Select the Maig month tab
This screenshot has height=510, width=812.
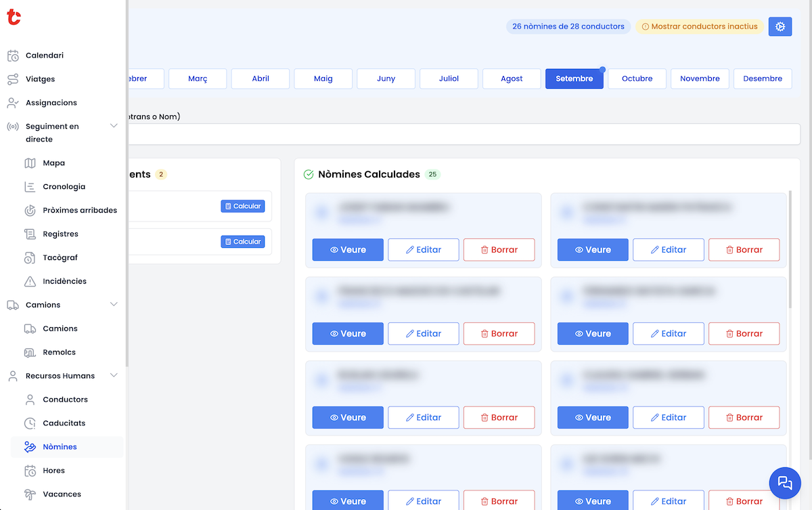point(323,79)
